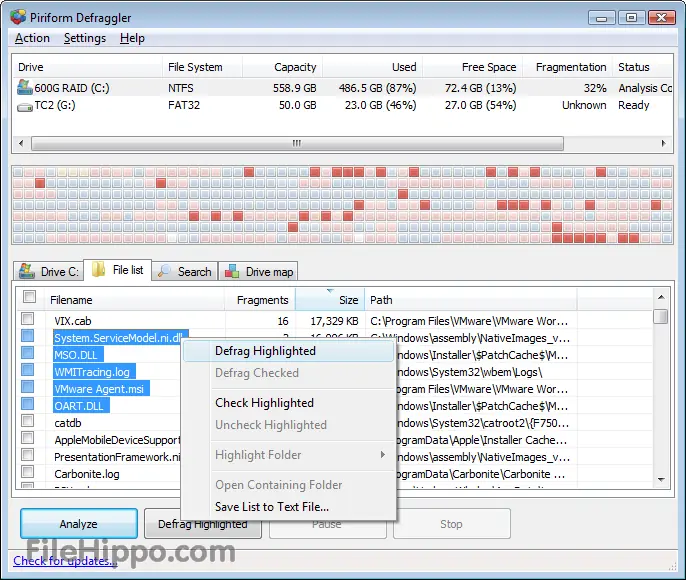686x580 pixels.
Task: Click the drive list scroll left arrow
Action: 21,143
